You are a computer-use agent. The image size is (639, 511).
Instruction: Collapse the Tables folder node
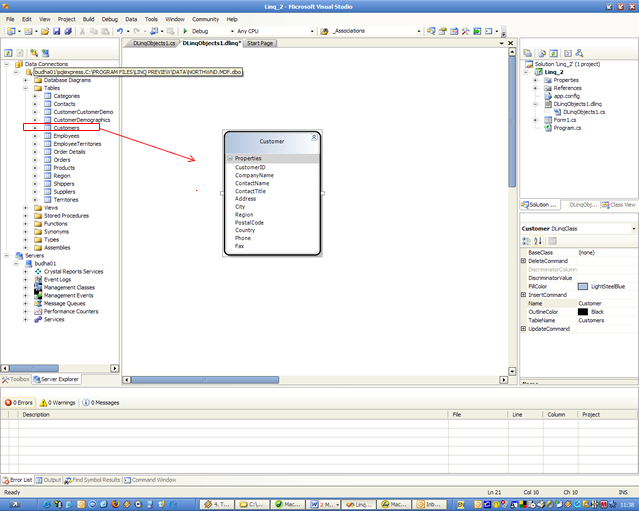point(26,88)
